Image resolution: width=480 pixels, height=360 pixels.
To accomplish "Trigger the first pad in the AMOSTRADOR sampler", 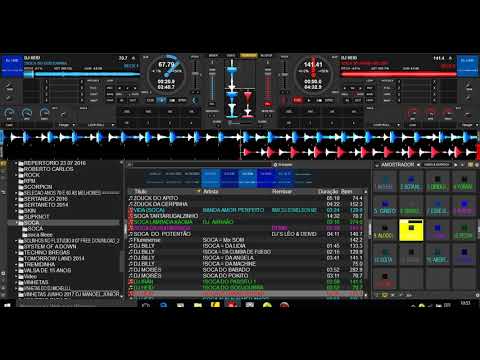I will [385, 183].
